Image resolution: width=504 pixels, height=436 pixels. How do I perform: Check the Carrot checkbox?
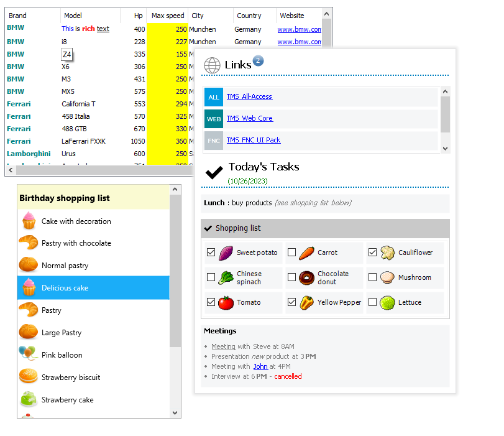291,253
